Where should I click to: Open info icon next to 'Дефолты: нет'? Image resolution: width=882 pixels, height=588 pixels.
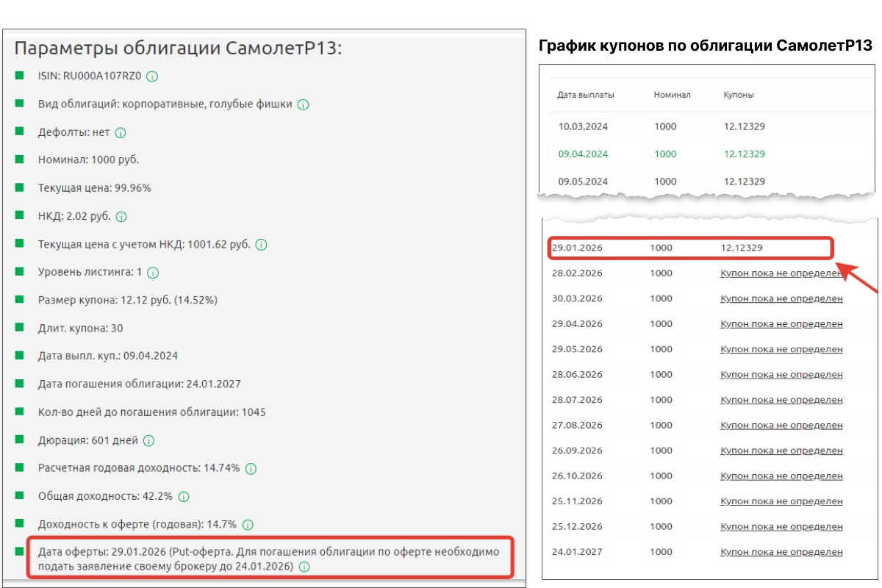tap(121, 133)
